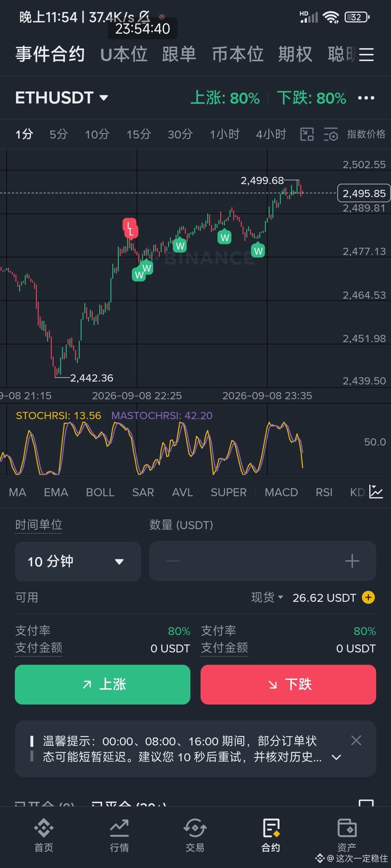391x868 pixels.
Task: Open the hamburger menu icon
Action: coord(366,55)
